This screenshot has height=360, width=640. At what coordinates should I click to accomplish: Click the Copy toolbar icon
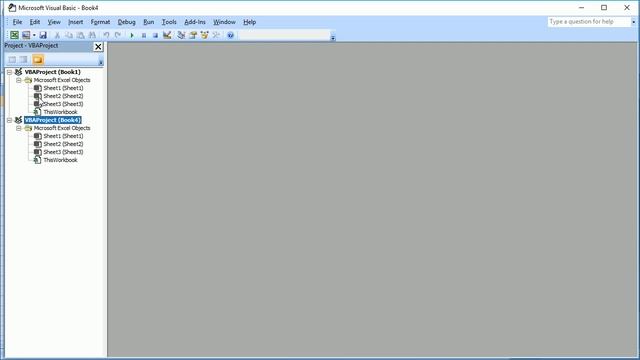tap(69, 36)
